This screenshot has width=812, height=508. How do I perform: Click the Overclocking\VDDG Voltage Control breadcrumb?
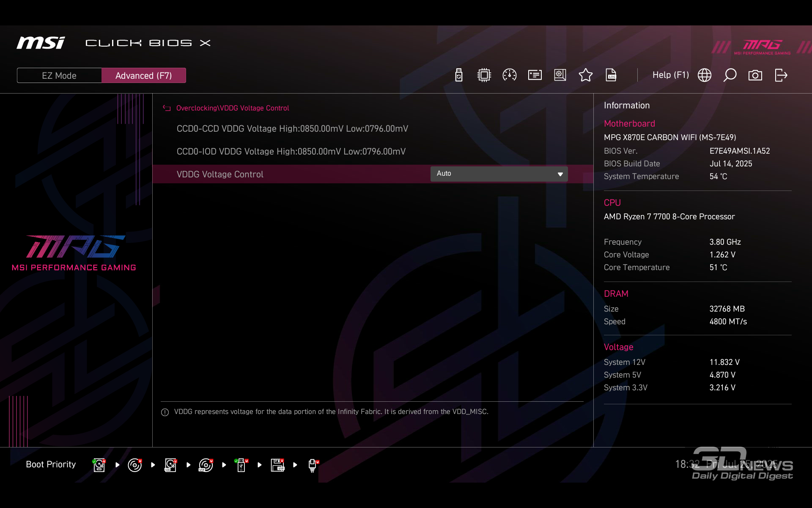pos(233,108)
